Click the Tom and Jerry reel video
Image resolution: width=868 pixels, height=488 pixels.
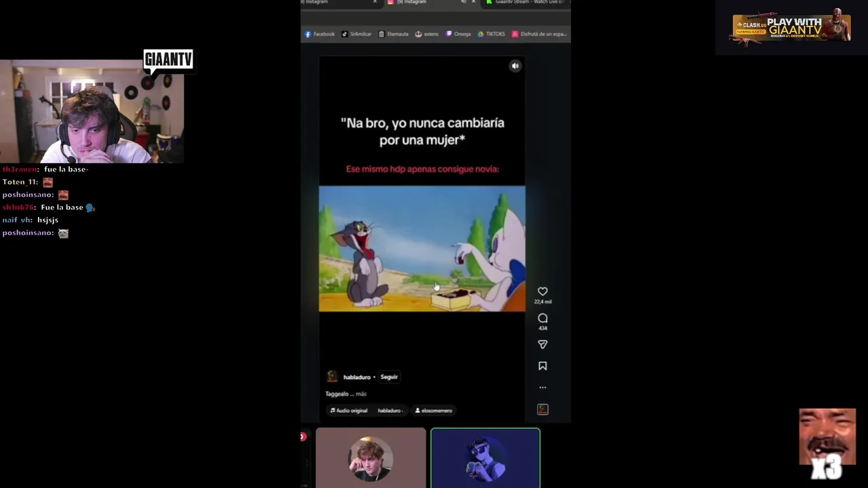point(422,249)
